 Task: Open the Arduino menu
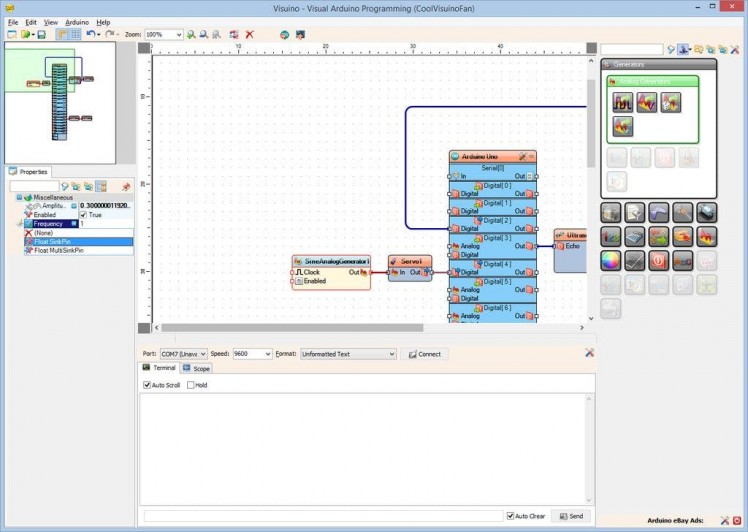point(76,22)
